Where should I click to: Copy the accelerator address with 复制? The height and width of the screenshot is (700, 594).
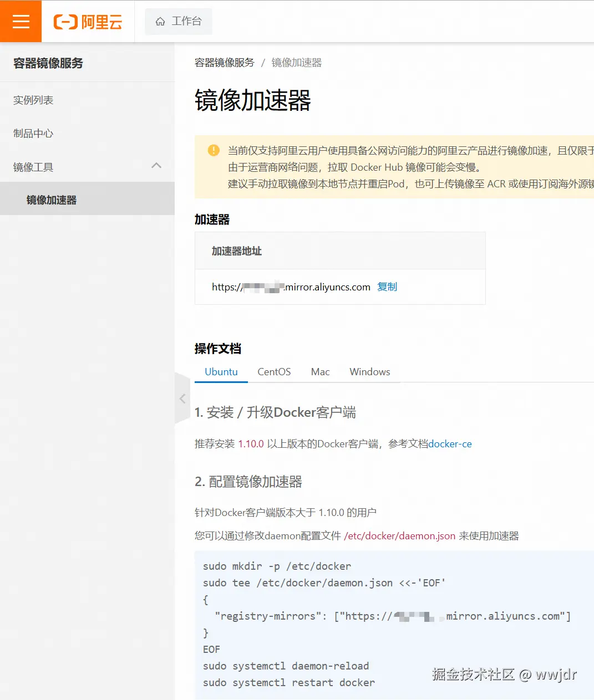click(x=387, y=287)
